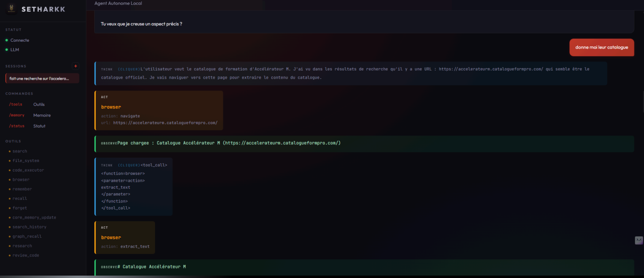This screenshot has height=278, width=644.
Task: Click the Setharkk logo icon
Action: (11, 9)
